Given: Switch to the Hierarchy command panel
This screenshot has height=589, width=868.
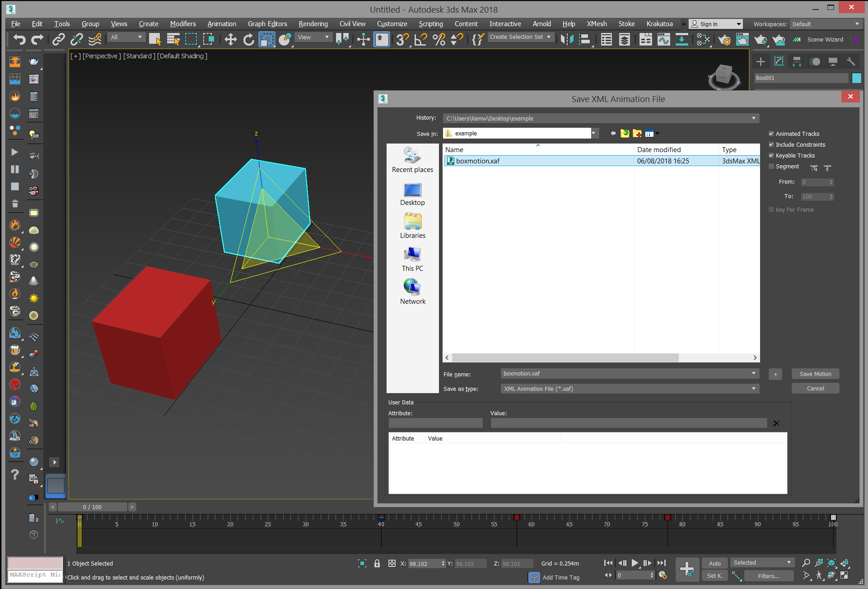Looking at the screenshot, I should [x=797, y=61].
